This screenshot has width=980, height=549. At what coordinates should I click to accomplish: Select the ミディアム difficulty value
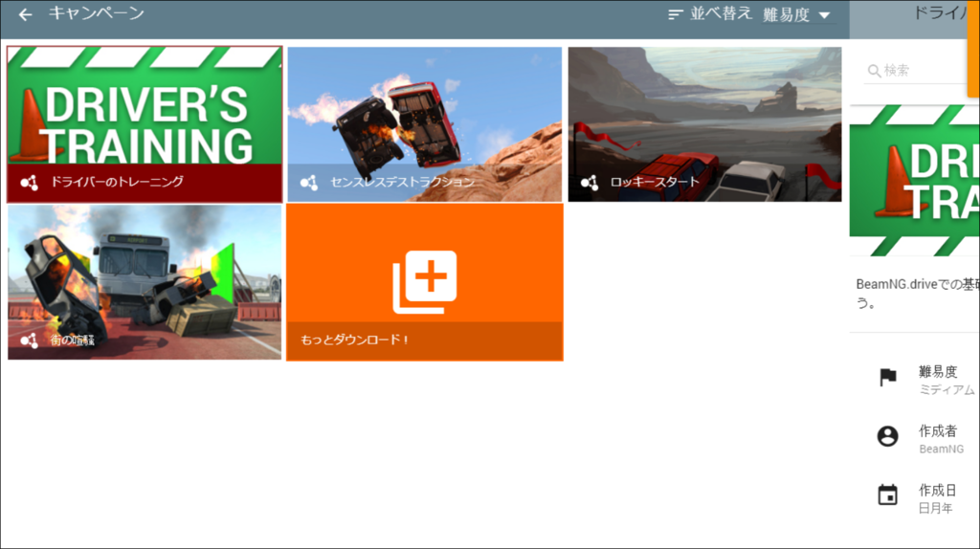[947, 389]
